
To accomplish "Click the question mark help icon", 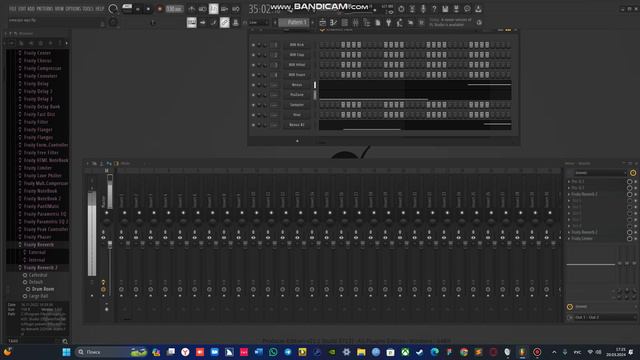I will click(434, 9).
